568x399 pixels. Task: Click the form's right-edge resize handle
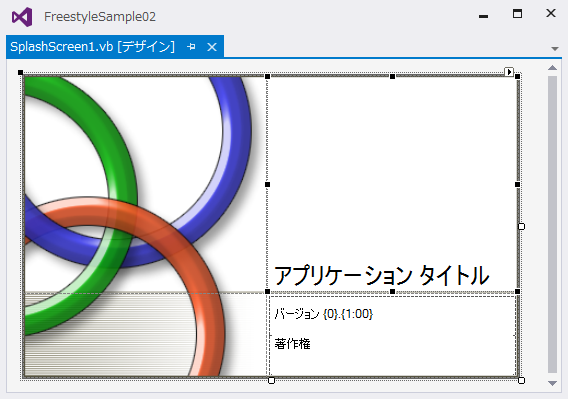[521, 226]
